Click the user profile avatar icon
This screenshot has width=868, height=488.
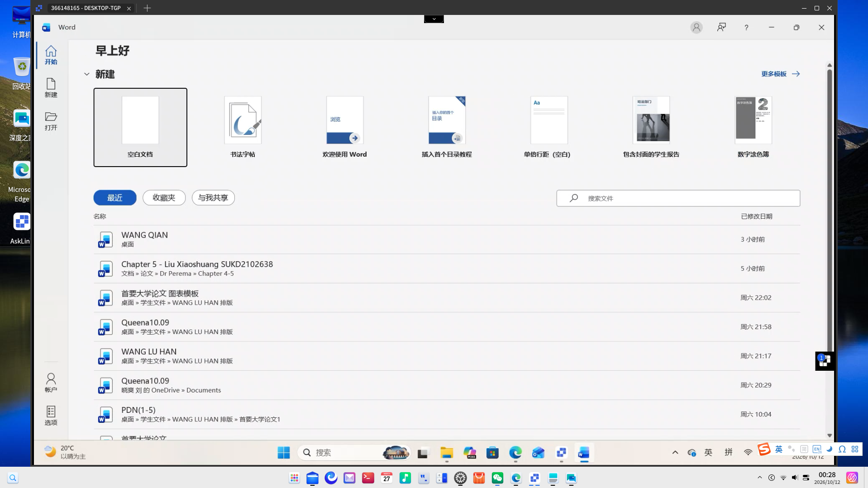696,28
